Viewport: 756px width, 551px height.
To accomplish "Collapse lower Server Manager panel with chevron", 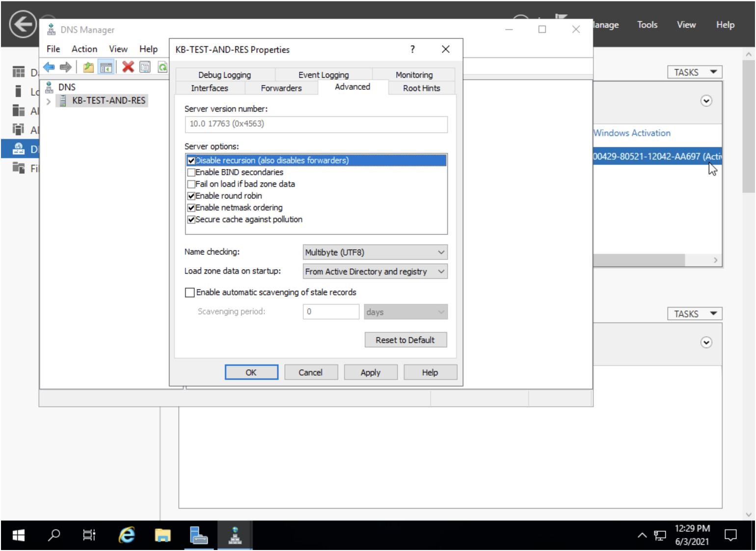I will coord(706,343).
